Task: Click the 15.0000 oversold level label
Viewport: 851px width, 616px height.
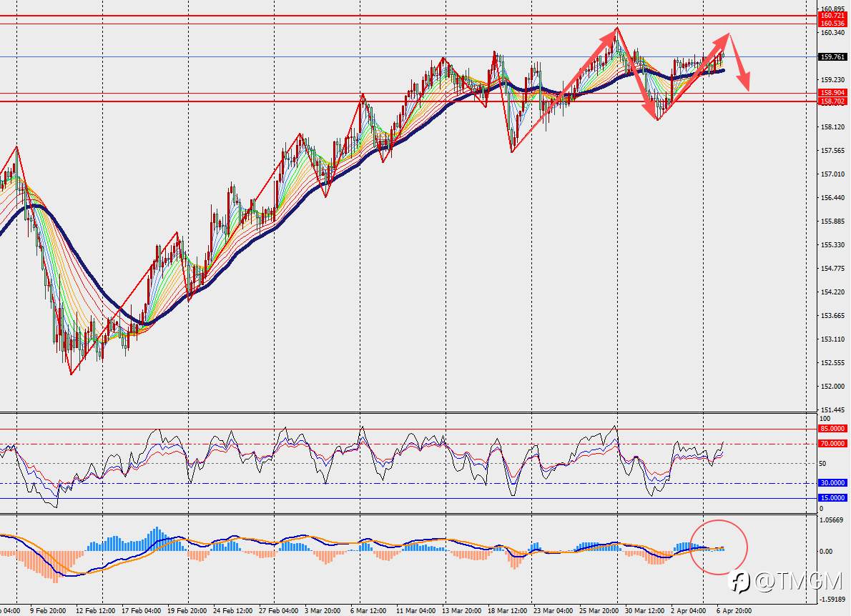Action: point(832,498)
